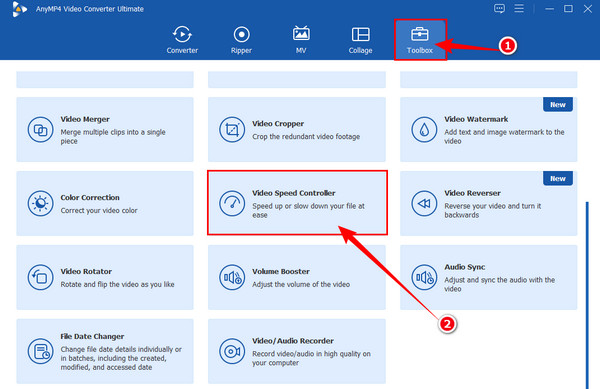
Task: Open the File Date Changer title text
Action: 92,337
